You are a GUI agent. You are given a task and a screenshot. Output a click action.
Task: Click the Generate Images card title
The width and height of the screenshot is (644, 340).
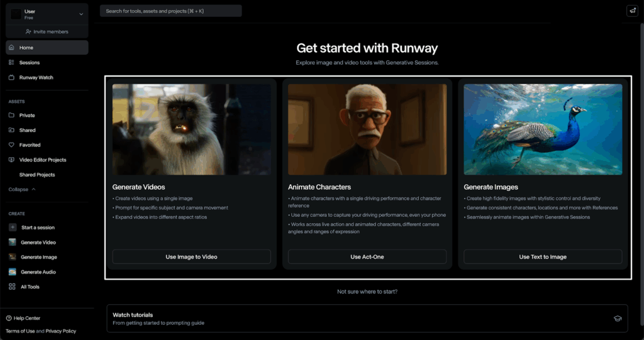click(491, 187)
